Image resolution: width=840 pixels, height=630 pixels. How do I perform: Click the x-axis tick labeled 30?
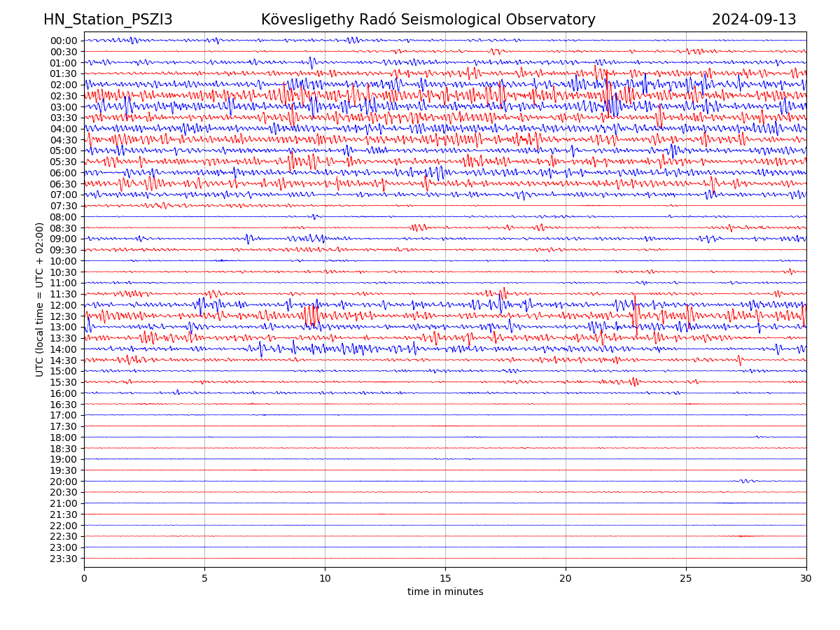pos(806,579)
